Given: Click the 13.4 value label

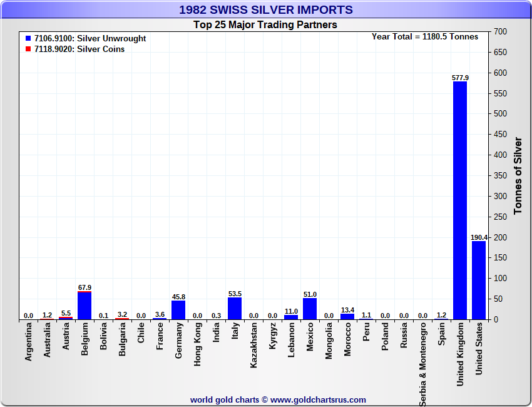Looking at the screenshot, I should (347, 310).
